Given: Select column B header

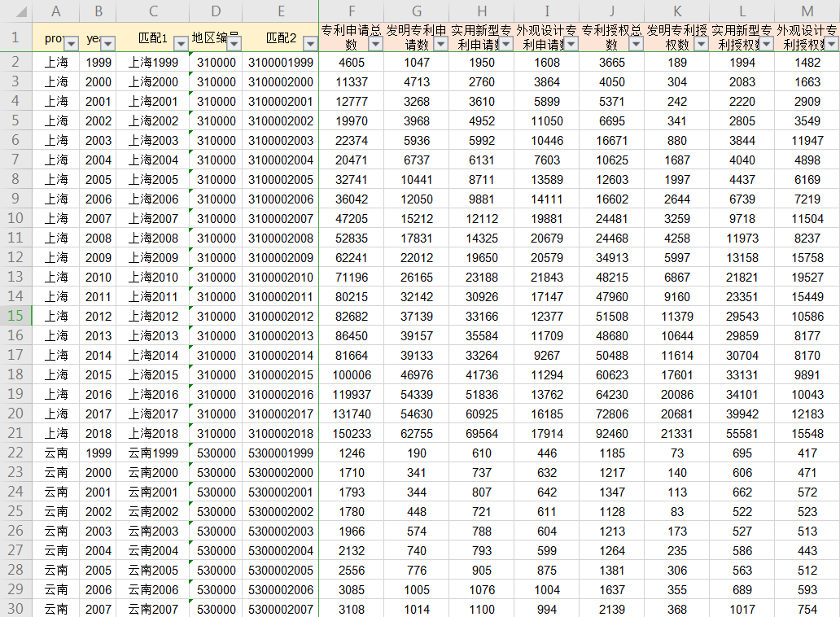Looking at the screenshot, I should 98,11.
